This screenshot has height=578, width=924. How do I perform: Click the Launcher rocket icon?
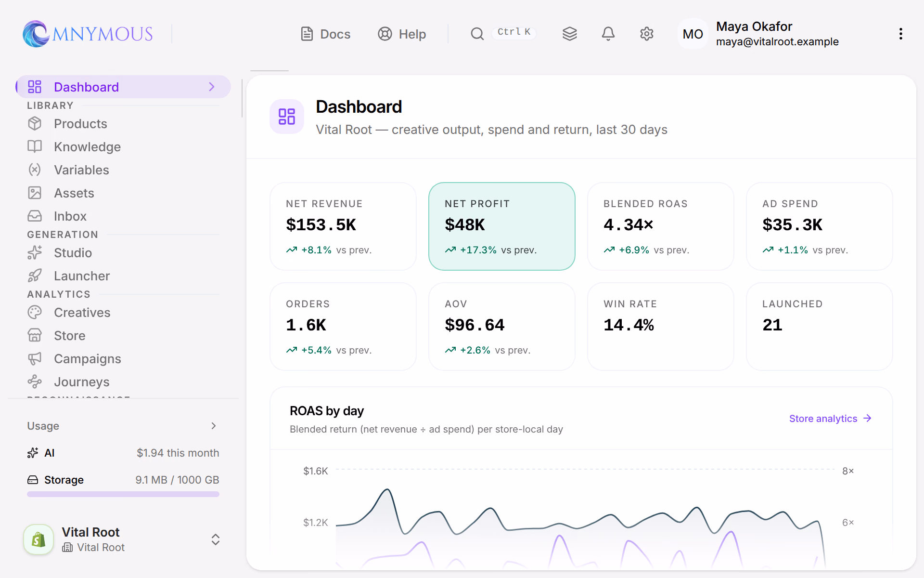35,276
